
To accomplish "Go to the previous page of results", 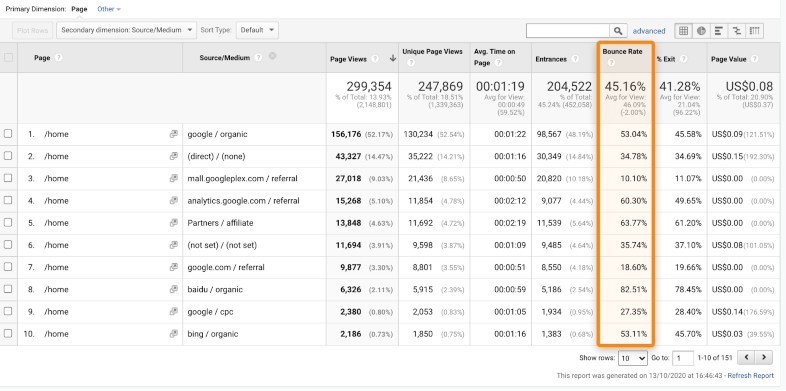I will [x=747, y=357].
